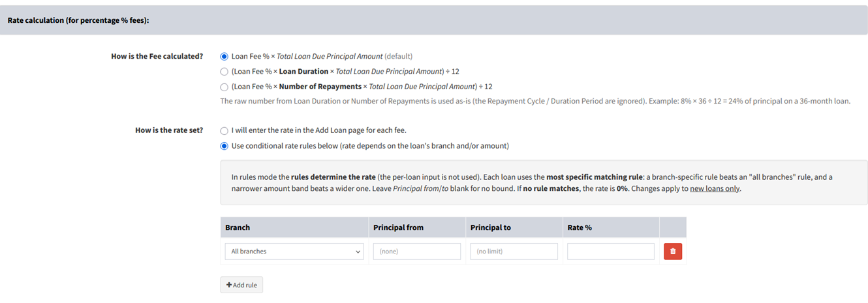This screenshot has width=868, height=303.
Task: Click the Principal from (none) field
Action: (417, 252)
